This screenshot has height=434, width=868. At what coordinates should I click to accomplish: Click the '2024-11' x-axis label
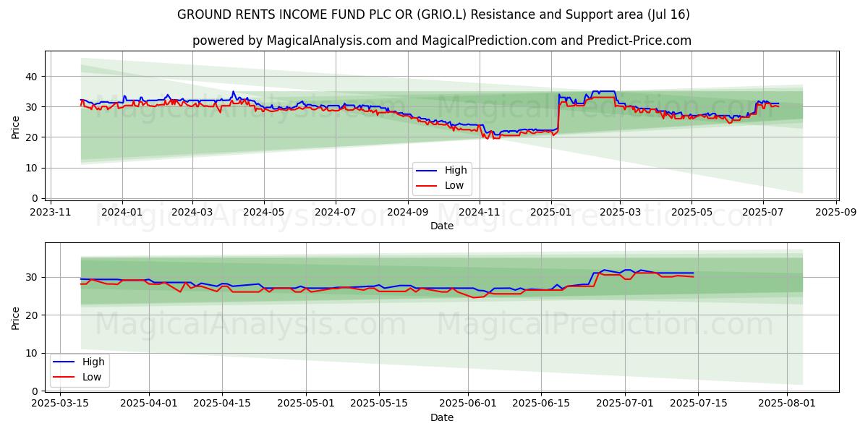(x=479, y=213)
